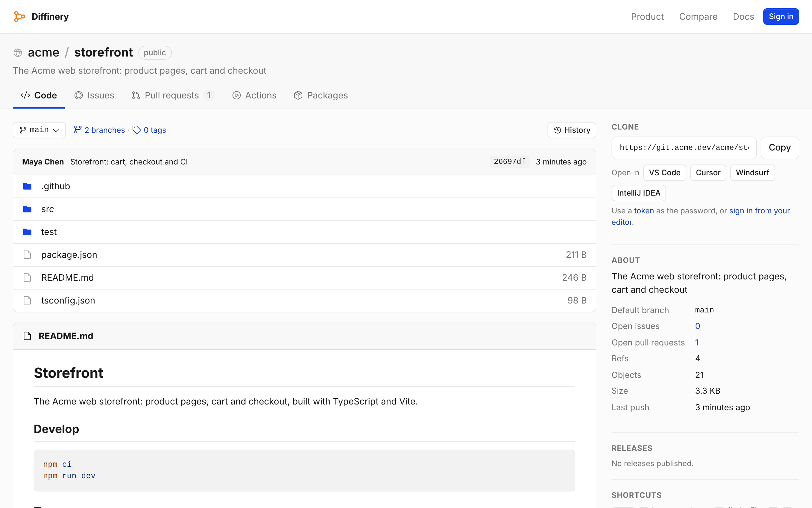Click the clone URL field
This screenshot has height=508, width=812.
[x=684, y=148]
